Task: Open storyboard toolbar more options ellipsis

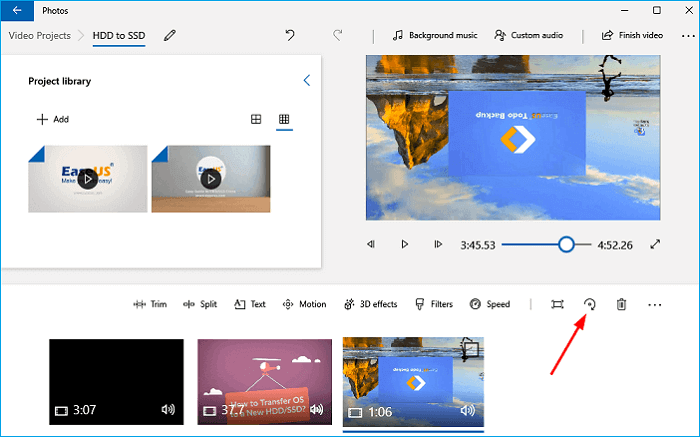Action: point(655,304)
